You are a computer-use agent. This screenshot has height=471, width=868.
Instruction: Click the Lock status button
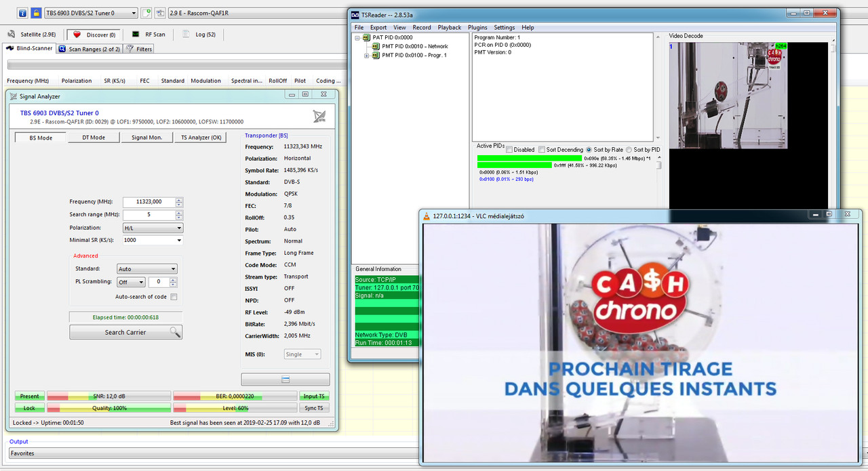coord(29,408)
